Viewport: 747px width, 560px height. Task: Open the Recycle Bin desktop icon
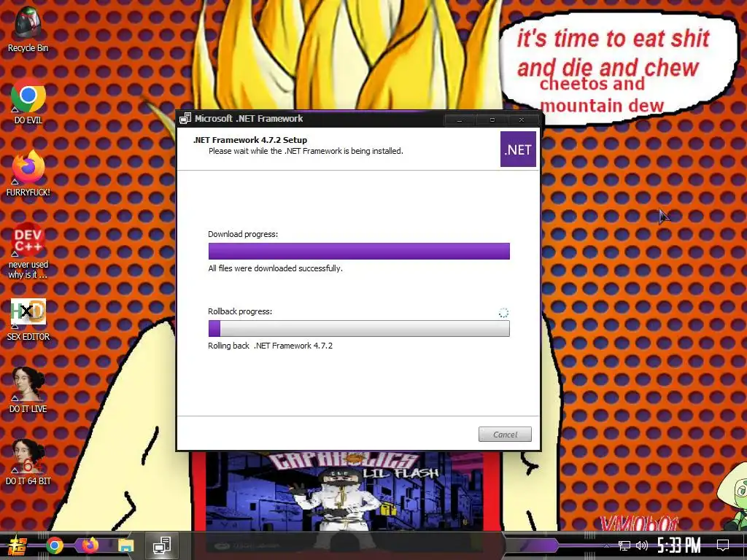pyautogui.click(x=28, y=29)
